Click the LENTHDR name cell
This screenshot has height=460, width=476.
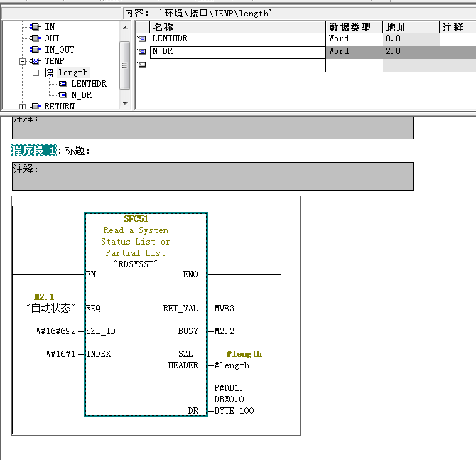[x=238, y=38]
